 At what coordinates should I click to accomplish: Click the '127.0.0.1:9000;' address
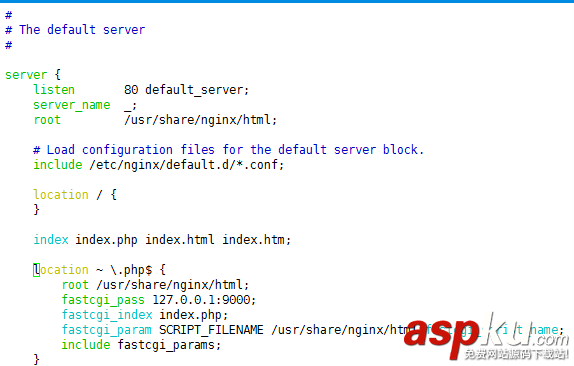[x=204, y=300]
